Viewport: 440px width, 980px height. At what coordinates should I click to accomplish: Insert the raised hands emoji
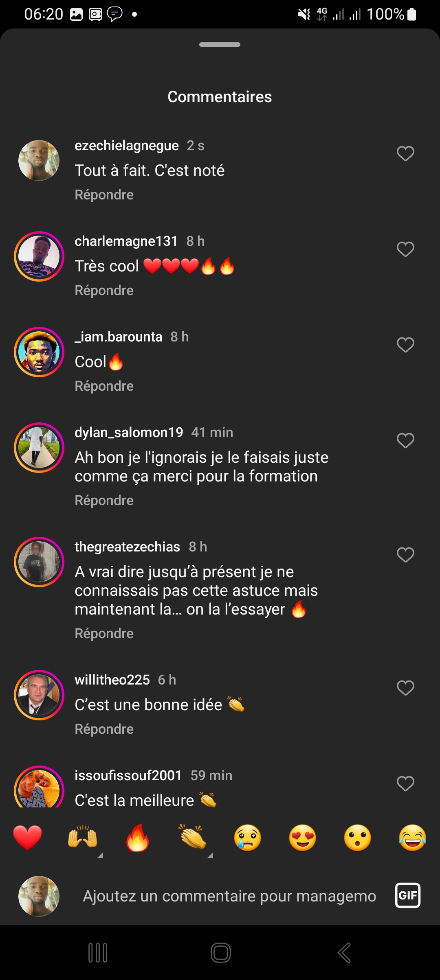pyautogui.click(x=82, y=838)
